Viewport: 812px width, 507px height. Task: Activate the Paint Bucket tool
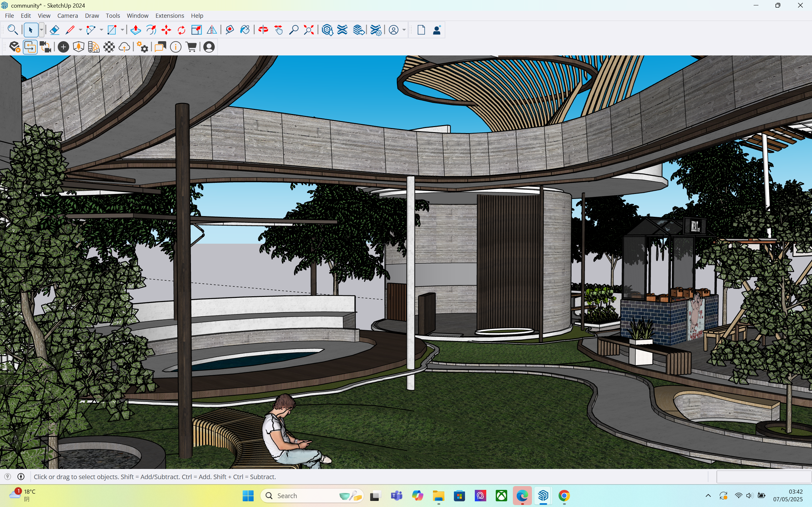[245, 30]
